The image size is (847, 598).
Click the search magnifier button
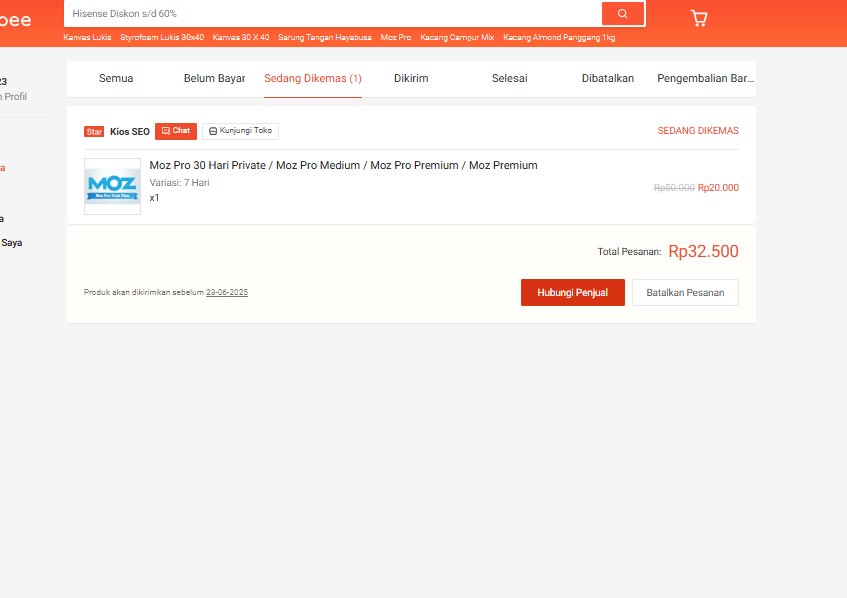click(622, 14)
